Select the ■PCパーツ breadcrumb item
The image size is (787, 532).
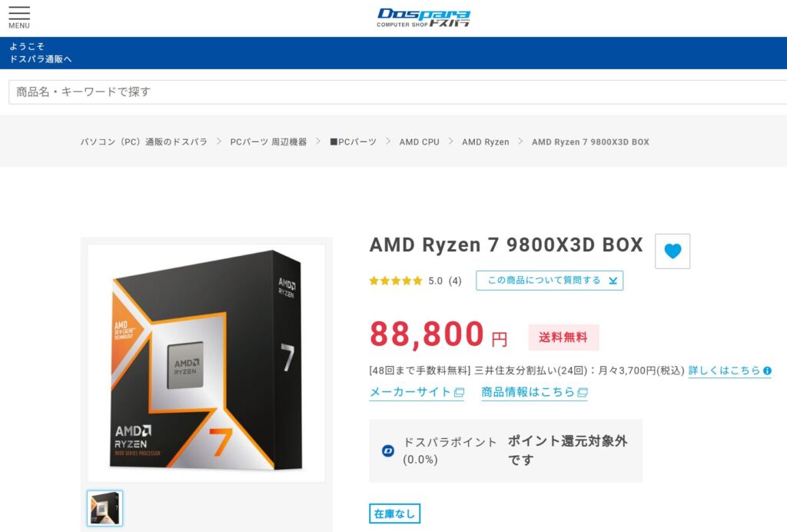click(x=353, y=142)
